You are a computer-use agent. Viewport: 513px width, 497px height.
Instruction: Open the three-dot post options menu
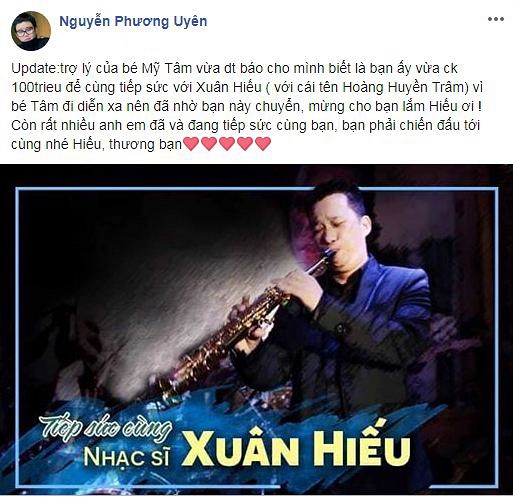(x=496, y=19)
